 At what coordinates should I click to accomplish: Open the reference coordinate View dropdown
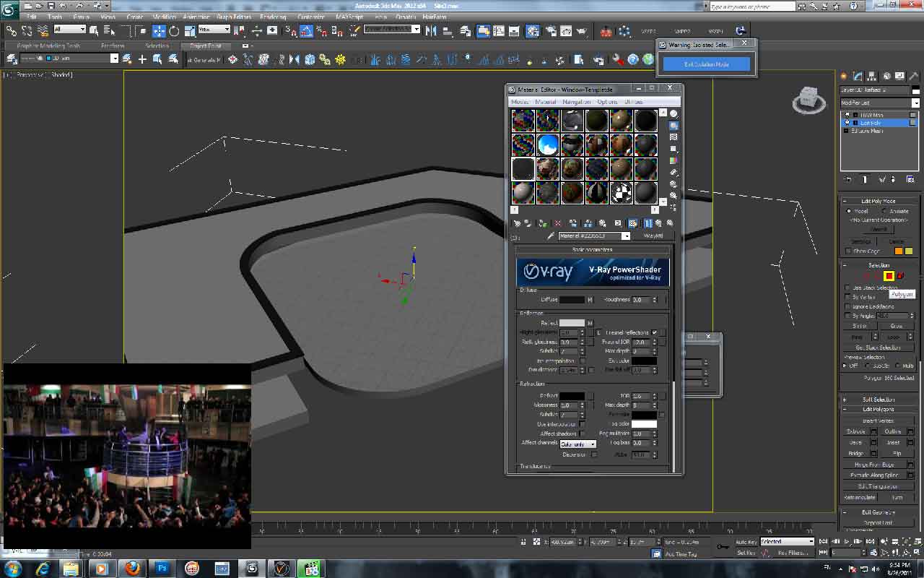[x=214, y=30]
